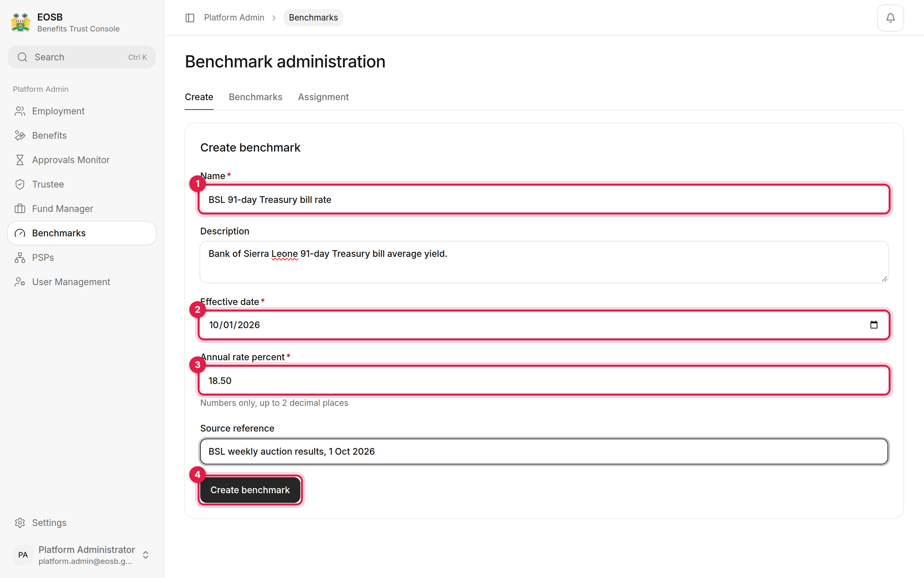Grab the Description resize handle
The height and width of the screenshot is (578, 924).
point(884,279)
